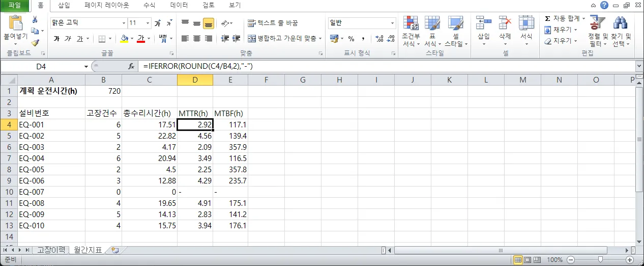
Task: Switch to the 데이터 ribbon tab
Action: pyautogui.click(x=179, y=5)
